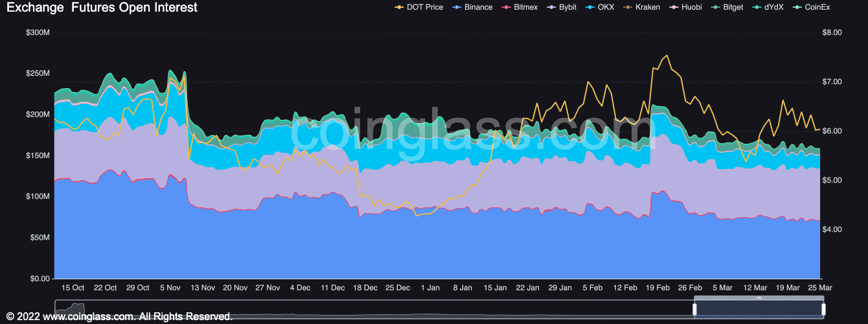
Task: Click the $100M axis label
Action: (x=37, y=196)
